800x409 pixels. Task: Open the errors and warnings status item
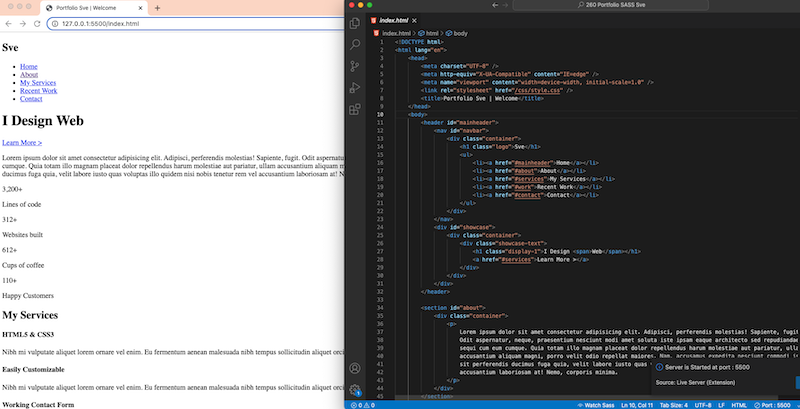point(362,405)
